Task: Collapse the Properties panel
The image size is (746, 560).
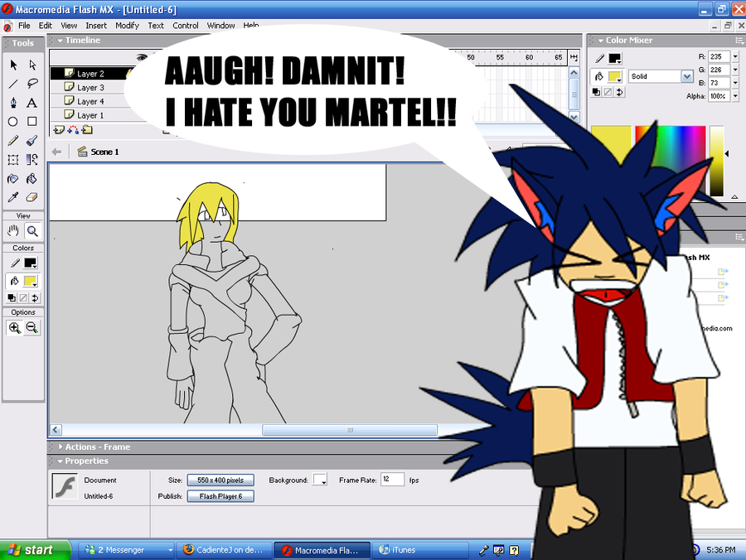Action: [60, 461]
